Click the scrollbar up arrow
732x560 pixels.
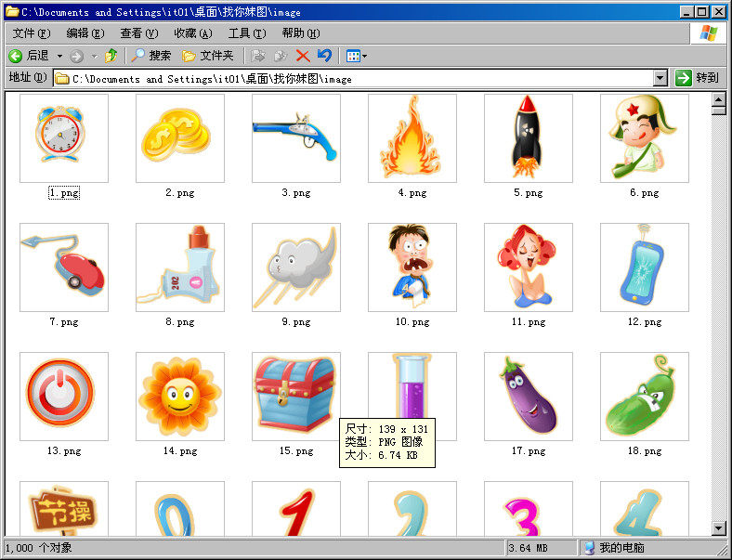coord(718,99)
